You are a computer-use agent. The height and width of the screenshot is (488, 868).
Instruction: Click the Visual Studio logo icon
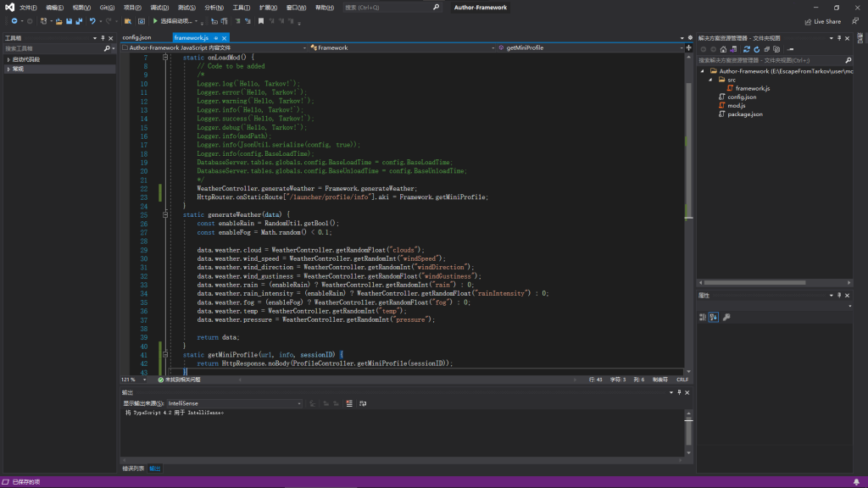9,7
